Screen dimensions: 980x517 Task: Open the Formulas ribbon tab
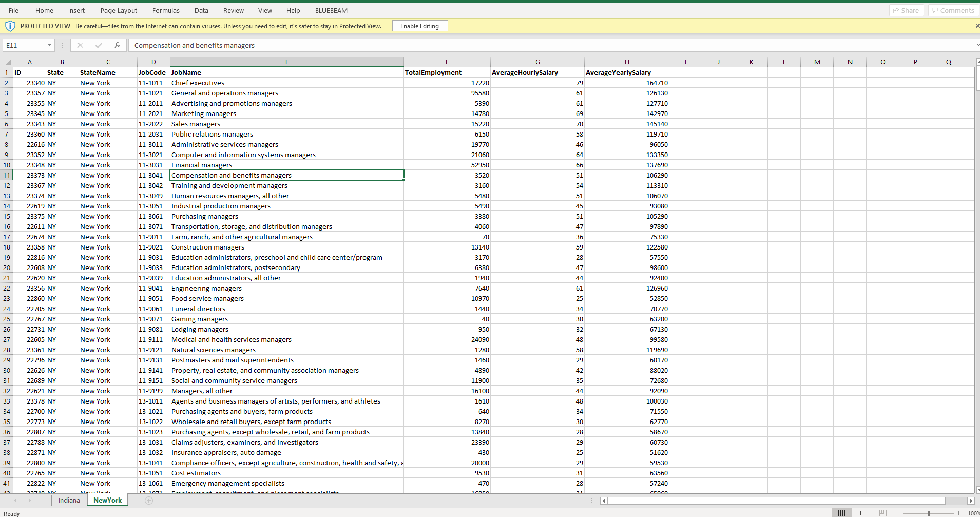tap(166, 10)
